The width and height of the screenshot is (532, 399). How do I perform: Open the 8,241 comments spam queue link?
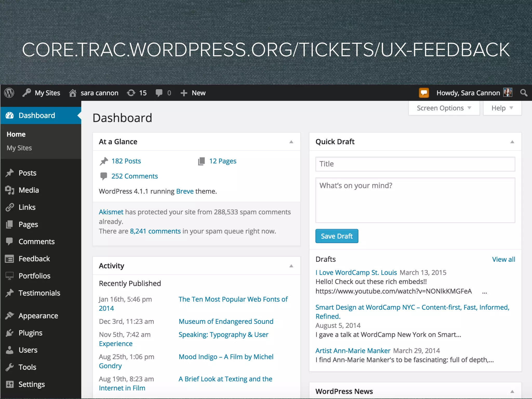pyautogui.click(x=155, y=231)
